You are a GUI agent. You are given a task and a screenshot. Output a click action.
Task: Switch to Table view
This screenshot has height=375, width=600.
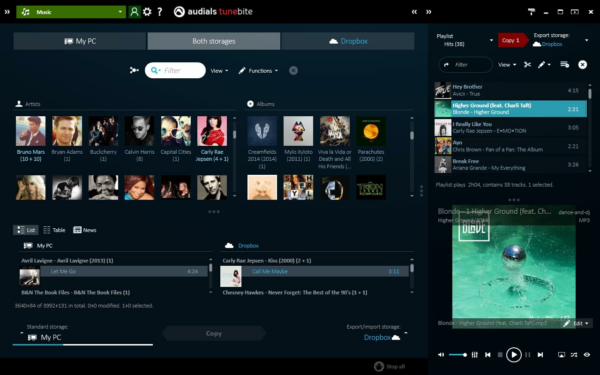pos(54,230)
